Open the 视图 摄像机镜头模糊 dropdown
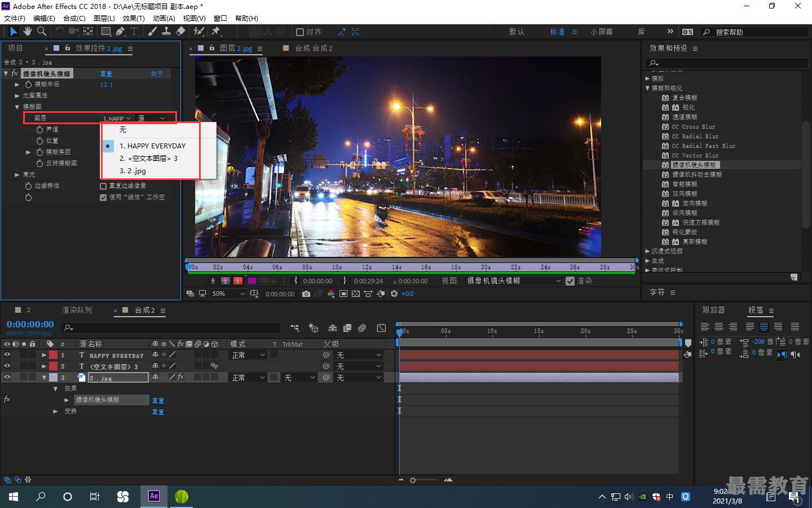This screenshot has width=812, height=508. point(513,281)
